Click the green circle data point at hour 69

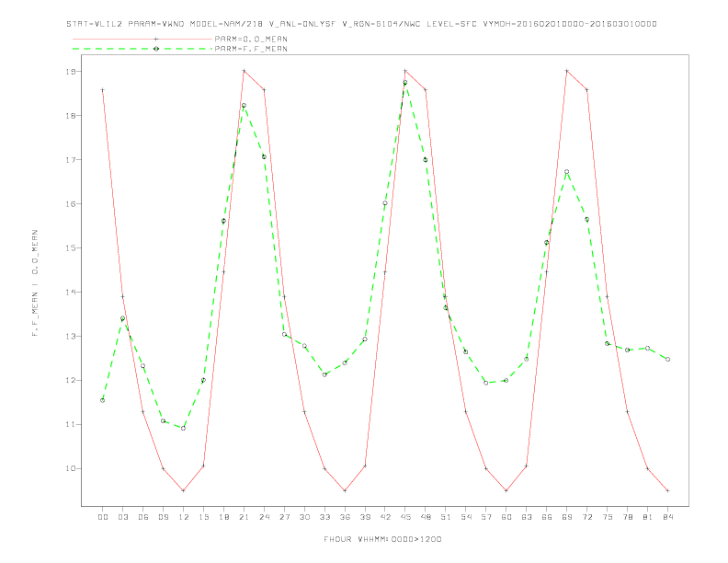click(567, 172)
